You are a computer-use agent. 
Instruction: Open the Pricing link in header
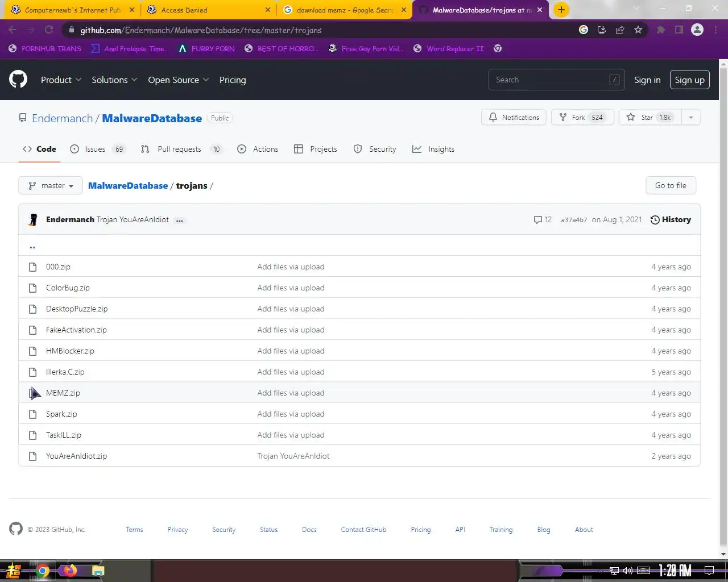pyautogui.click(x=233, y=80)
